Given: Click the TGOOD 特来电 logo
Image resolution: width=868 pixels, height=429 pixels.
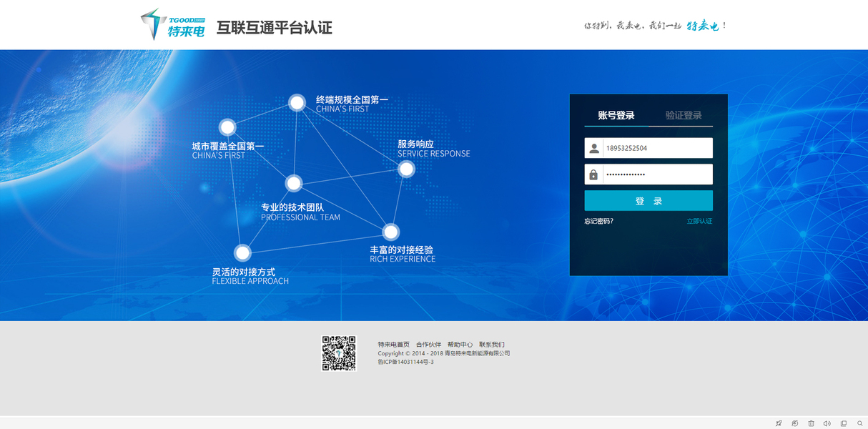Looking at the screenshot, I should tap(172, 24).
